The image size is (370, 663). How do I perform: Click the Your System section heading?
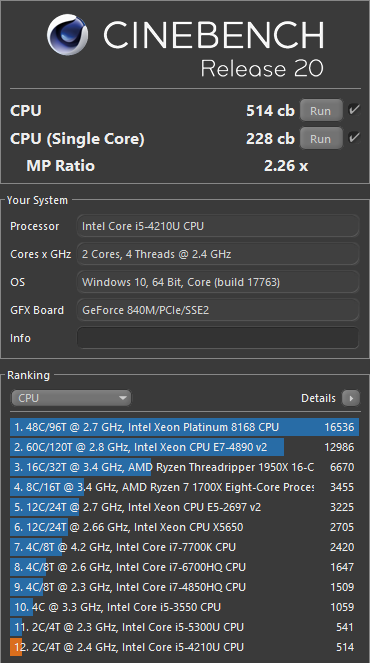37,200
